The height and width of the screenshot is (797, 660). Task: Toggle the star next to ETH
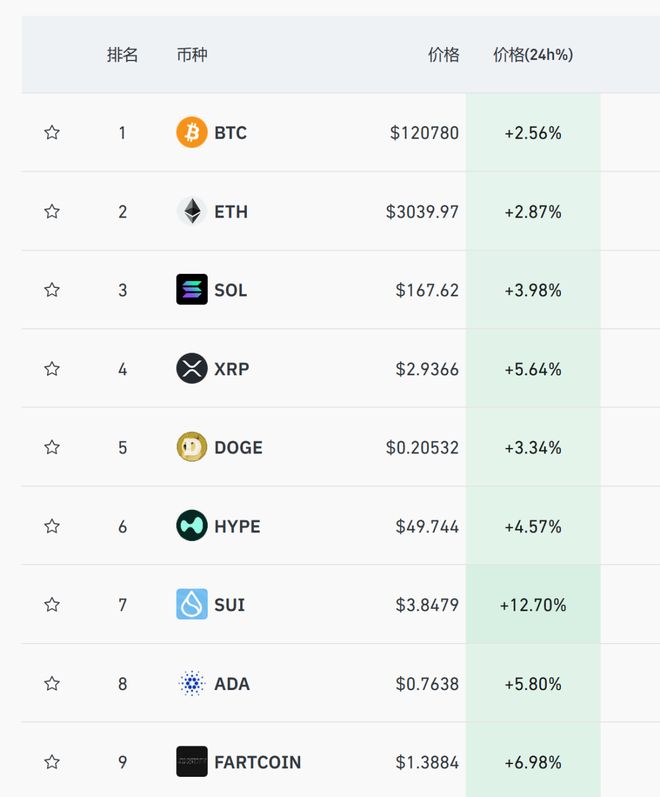coord(52,211)
